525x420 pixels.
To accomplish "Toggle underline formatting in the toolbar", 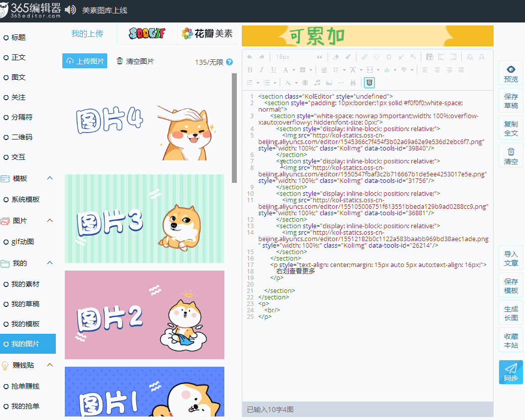I will click(275, 69).
